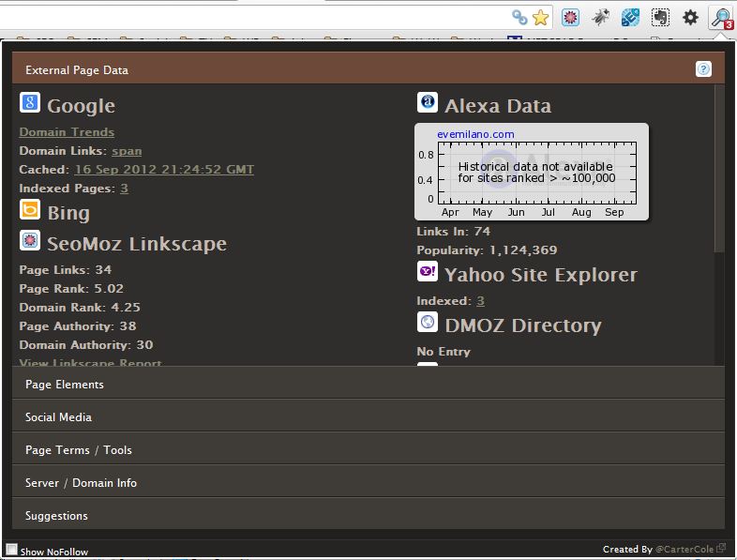Open the Domain Trends link
This screenshot has width=737, height=560.
(x=67, y=132)
